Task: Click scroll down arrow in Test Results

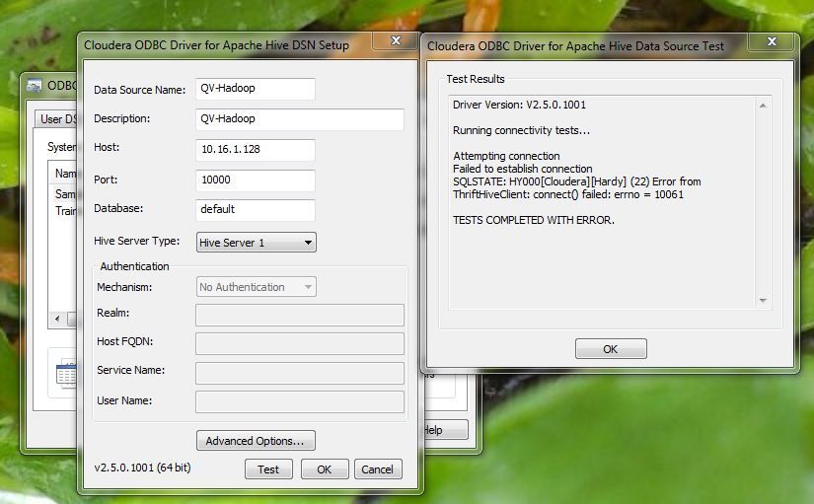Action: (x=763, y=301)
